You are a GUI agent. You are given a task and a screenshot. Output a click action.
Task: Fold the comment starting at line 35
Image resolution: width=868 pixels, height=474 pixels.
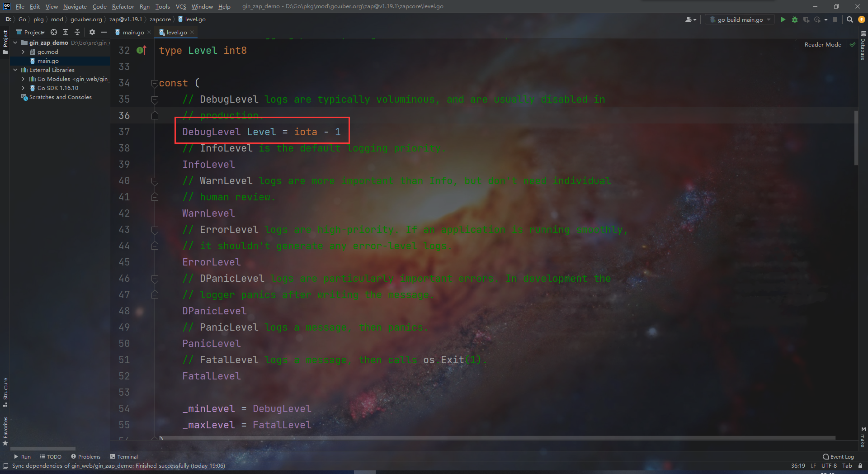(x=155, y=100)
